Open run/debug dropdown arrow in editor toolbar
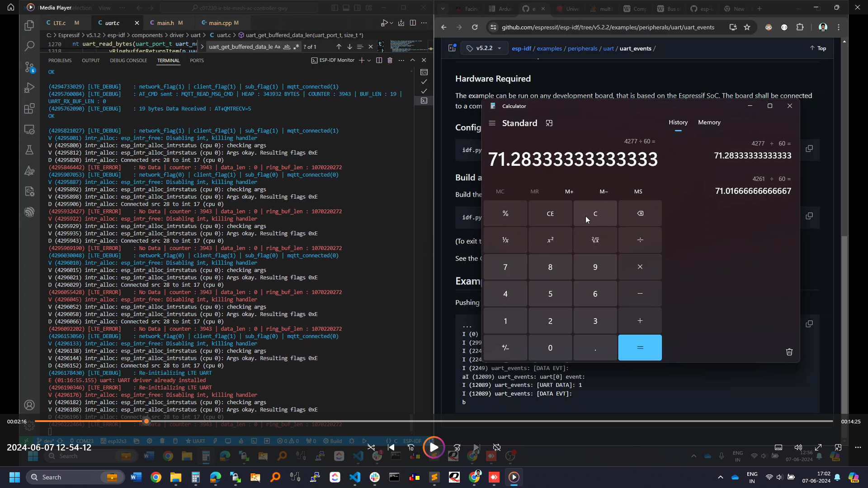 (x=391, y=23)
